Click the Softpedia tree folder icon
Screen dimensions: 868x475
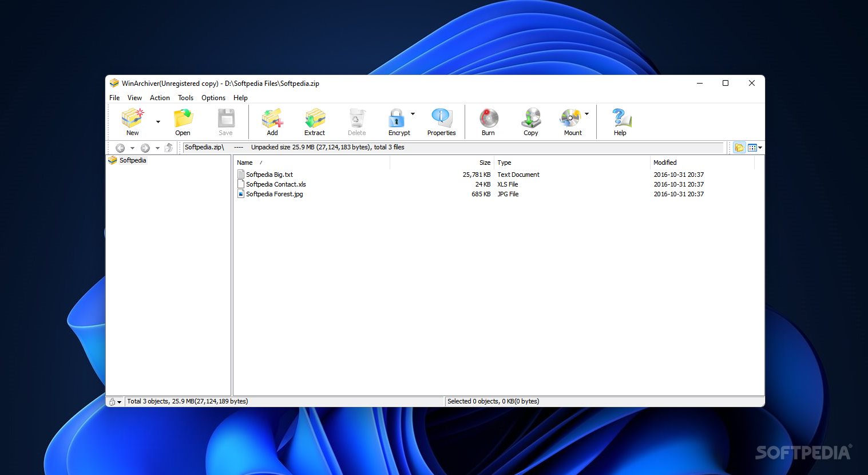[x=113, y=160]
